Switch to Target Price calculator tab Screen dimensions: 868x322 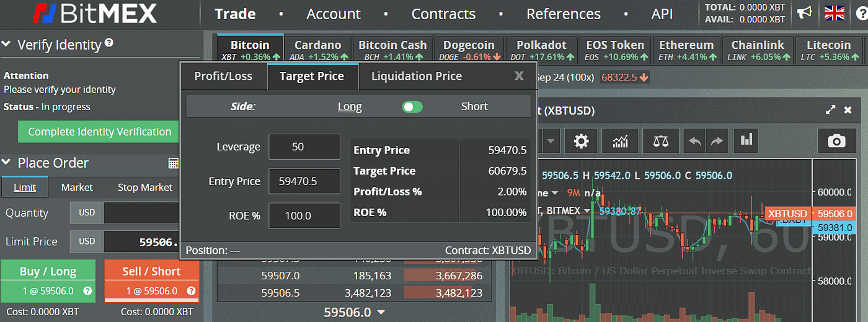pyautogui.click(x=312, y=76)
